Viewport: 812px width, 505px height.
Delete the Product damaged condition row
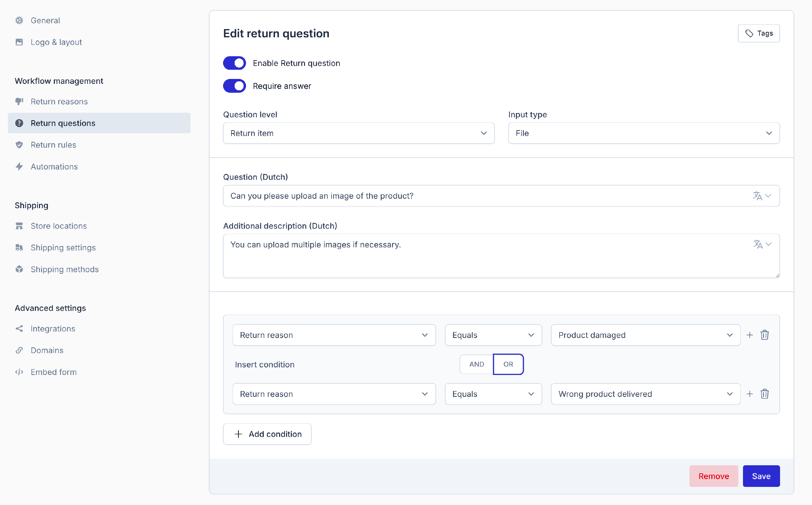(765, 335)
